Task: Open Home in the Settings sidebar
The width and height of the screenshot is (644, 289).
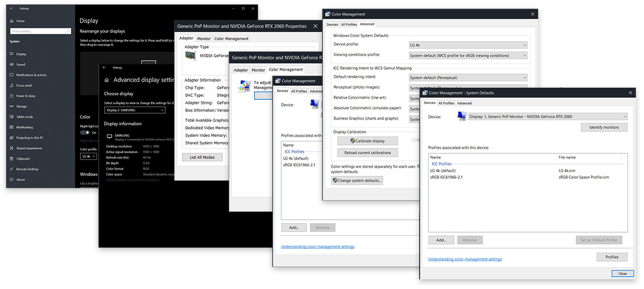Action: point(20,21)
